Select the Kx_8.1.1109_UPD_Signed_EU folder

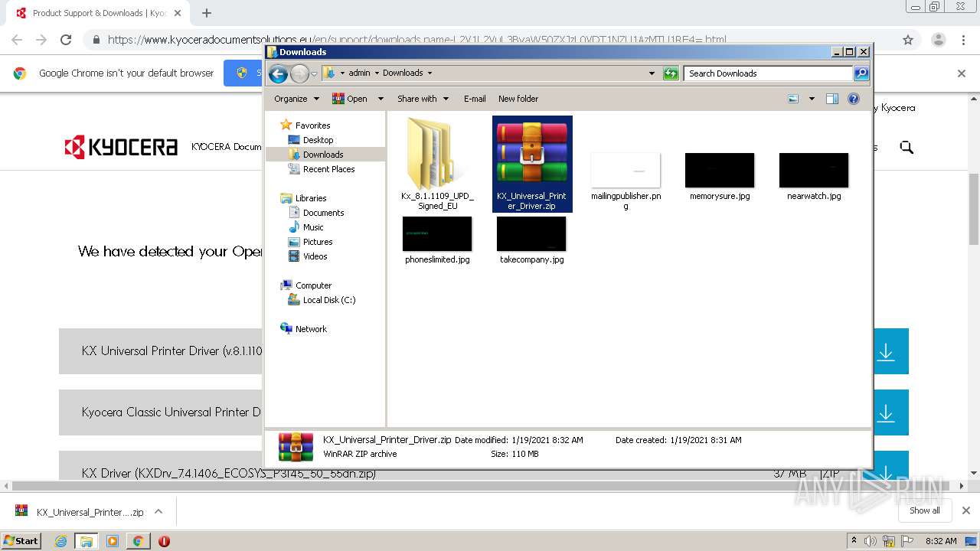(437, 163)
